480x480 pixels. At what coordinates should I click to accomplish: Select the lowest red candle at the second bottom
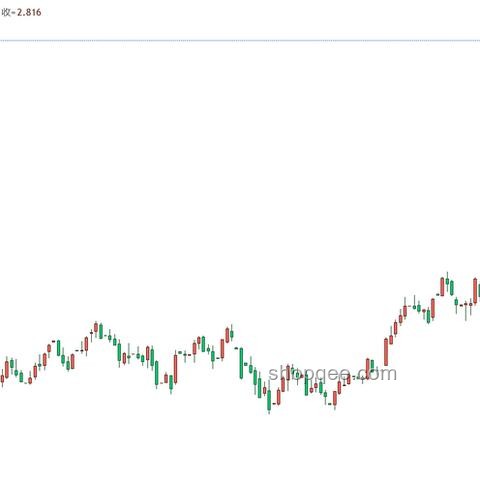(x=335, y=399)
